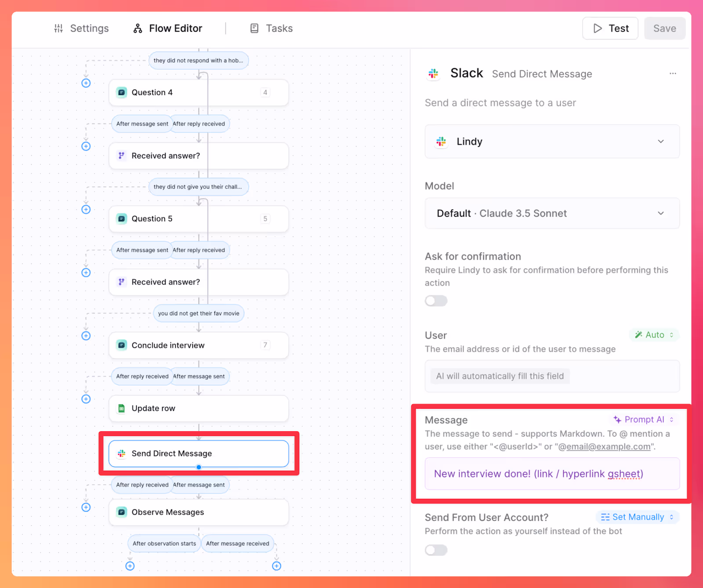Click the Question 5 node chat icon
Image resolution: width=703 pixels, height=588 pixels.
pyautogui.click(x=122, y=219)
